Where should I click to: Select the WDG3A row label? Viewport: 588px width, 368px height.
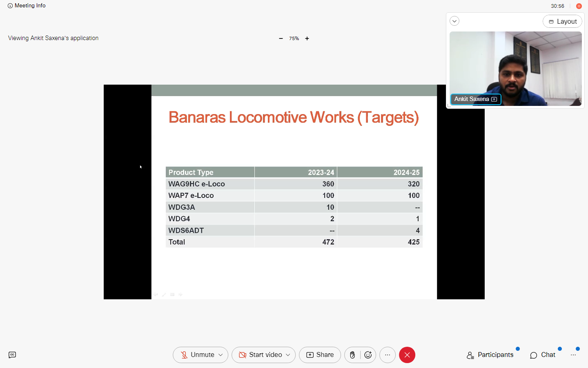pos(182,207)
